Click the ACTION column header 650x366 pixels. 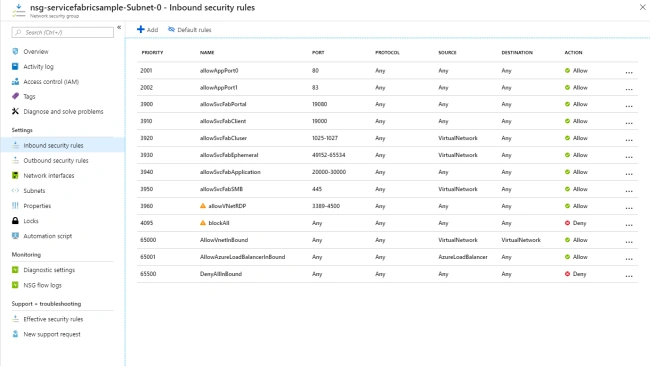(x=573, y=53)
